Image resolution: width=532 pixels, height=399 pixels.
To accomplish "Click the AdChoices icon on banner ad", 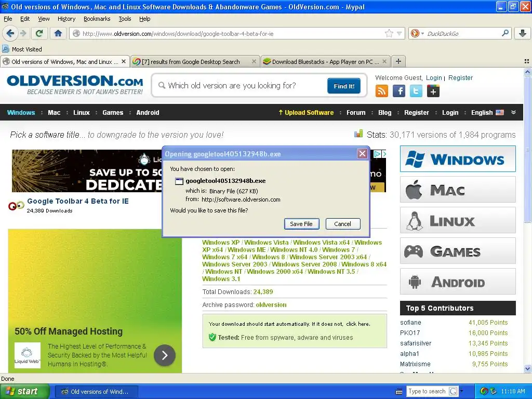I will tap(377, 154).
